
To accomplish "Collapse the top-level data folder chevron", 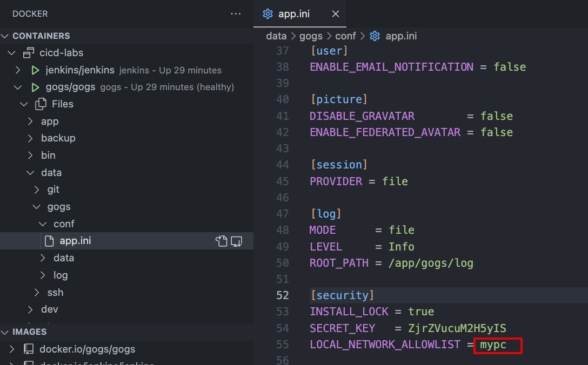I will point(30,173).
